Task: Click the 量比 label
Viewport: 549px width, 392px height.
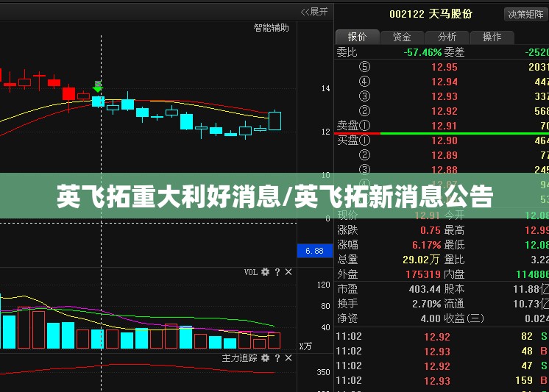Action: click(454, 260)
